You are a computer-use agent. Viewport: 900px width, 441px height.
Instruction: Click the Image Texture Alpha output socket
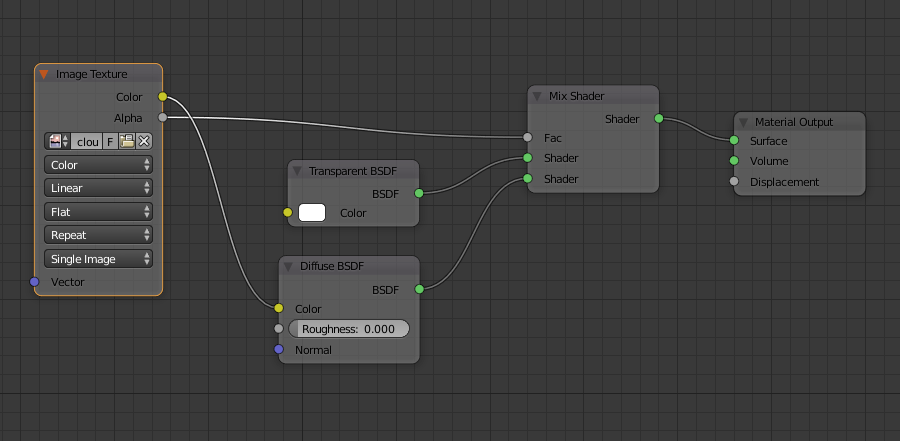coord(163,118)
